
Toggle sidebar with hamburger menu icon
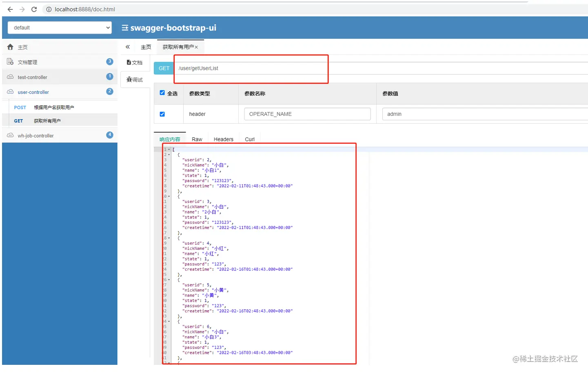(125, 28)
